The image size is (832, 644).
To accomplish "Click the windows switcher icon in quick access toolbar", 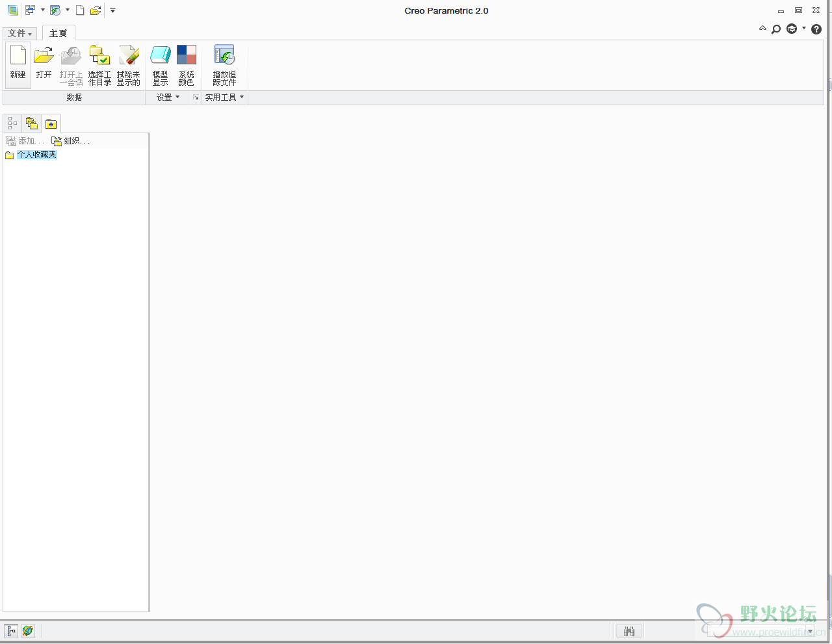I will point(30,10).
